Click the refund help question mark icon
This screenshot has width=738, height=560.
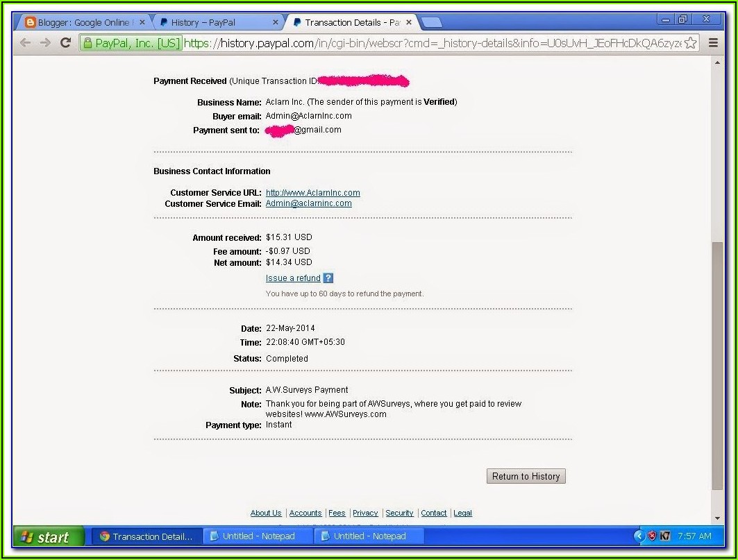coord(328,278)
